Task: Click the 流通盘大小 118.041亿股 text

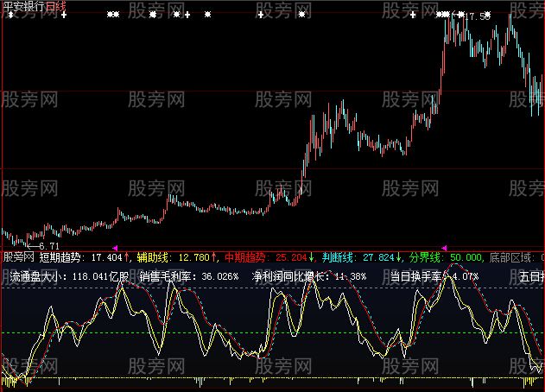Action: click(69, 276)
